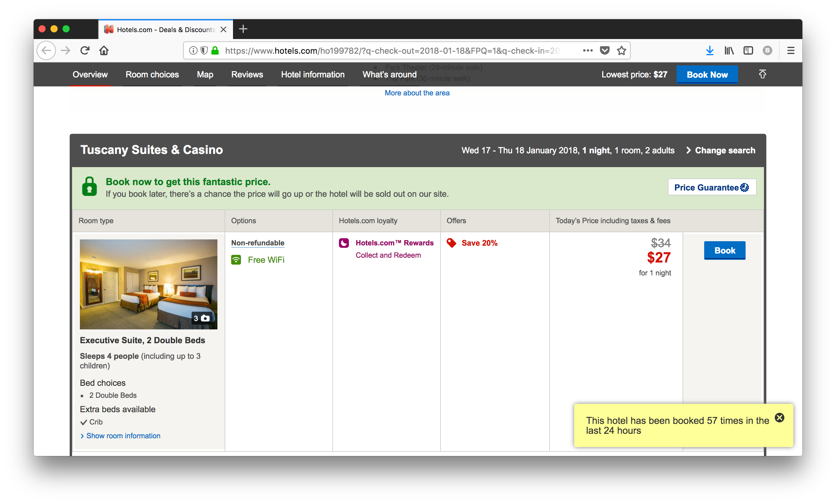Open the downloads arrow in toolbar
The width and height of the screenshot is (836, 504).
(x=710, y=50)
